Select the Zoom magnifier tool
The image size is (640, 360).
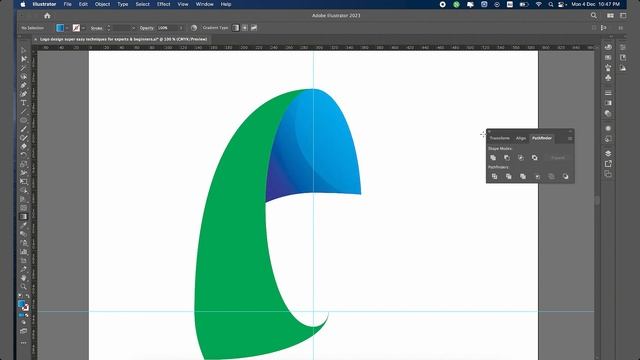23,287
